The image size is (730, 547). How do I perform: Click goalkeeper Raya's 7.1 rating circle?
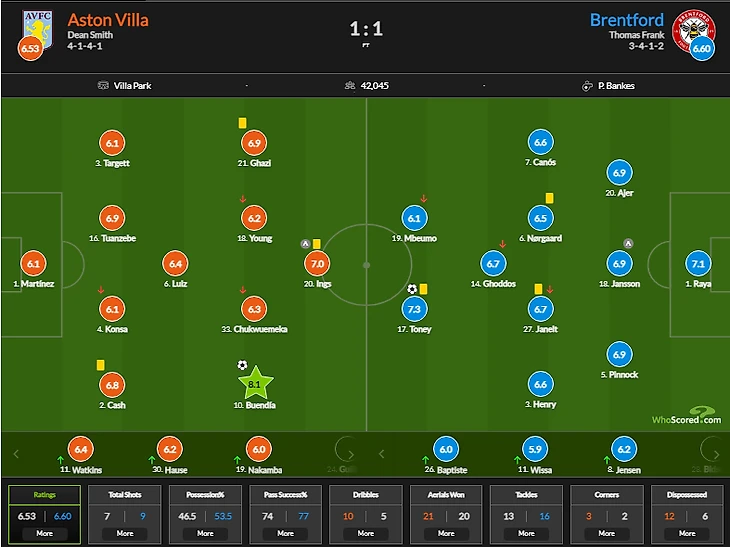698,264
